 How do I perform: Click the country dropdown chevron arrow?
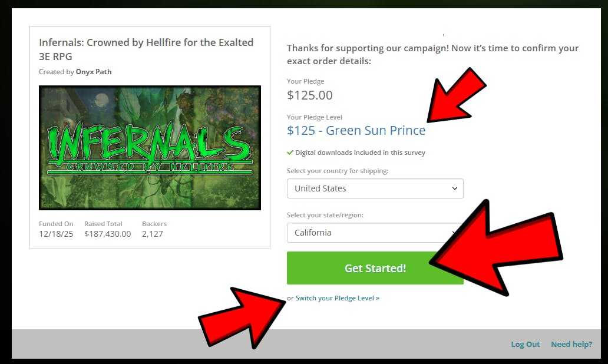pos(455,188)
